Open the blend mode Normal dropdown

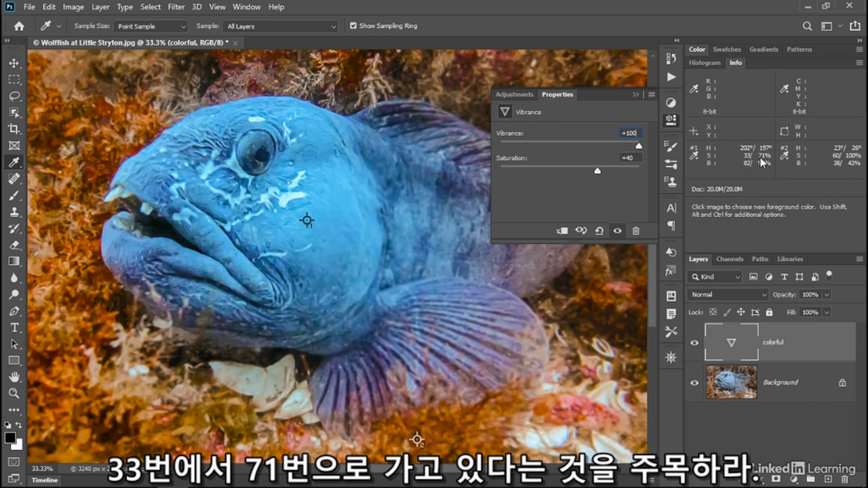coord(728,295)
